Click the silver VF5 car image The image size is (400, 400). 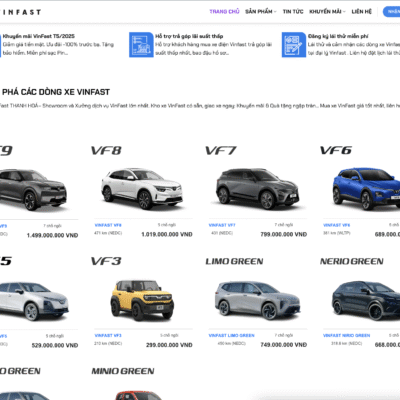pos(34,301)
